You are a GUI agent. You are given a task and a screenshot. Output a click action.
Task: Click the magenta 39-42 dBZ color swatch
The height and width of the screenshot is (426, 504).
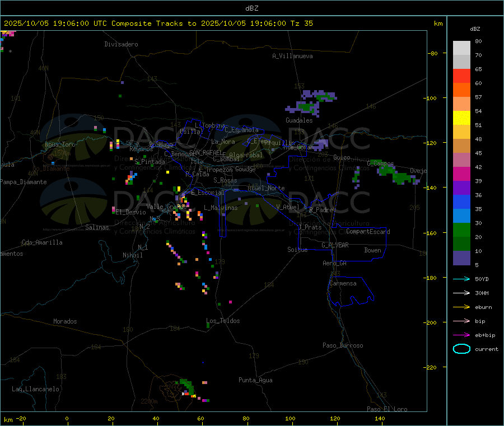[x=461, y=174]
